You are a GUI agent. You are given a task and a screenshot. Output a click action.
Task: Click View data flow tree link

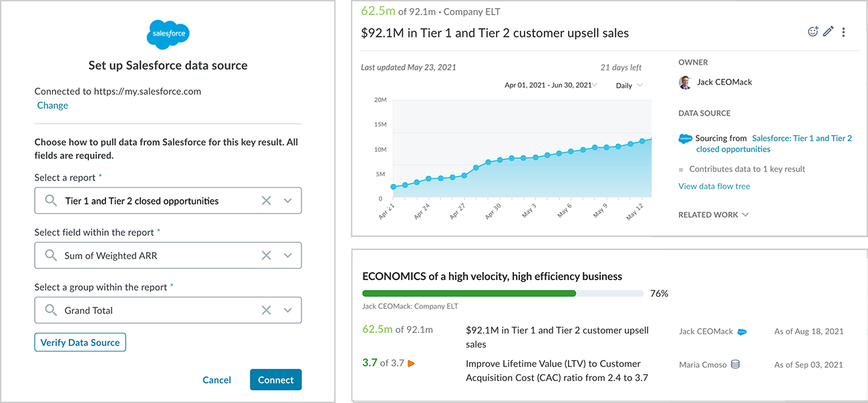tap(714, 186)
